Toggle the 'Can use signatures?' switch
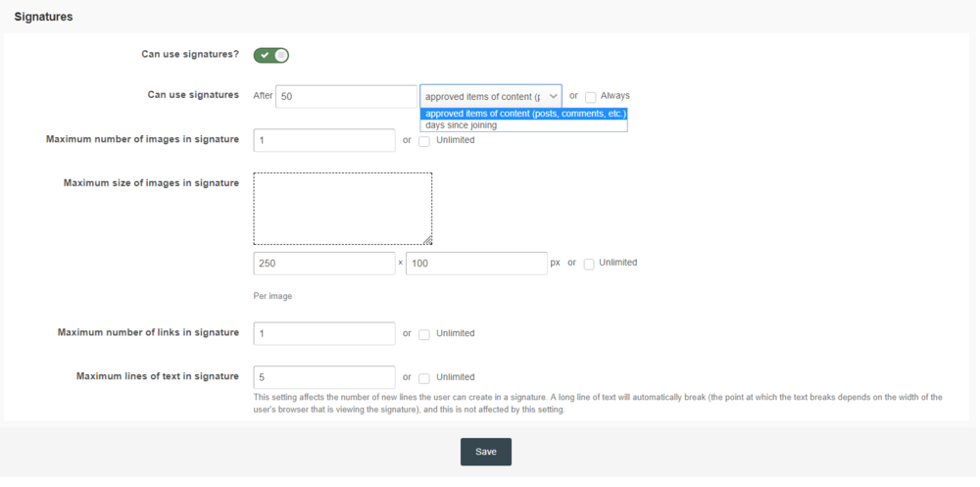This screenshot has width=980, height=487. [x=271, y=55]
